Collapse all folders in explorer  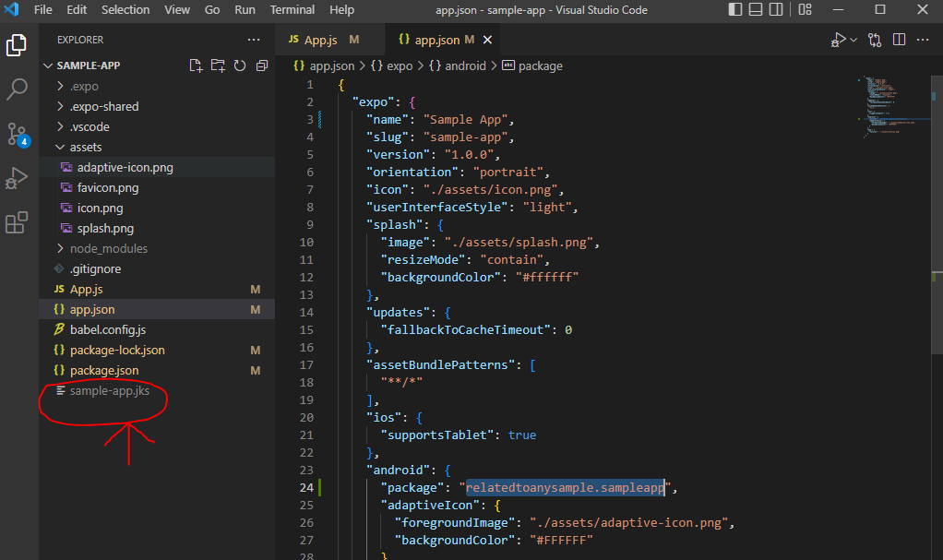[261, 66]
